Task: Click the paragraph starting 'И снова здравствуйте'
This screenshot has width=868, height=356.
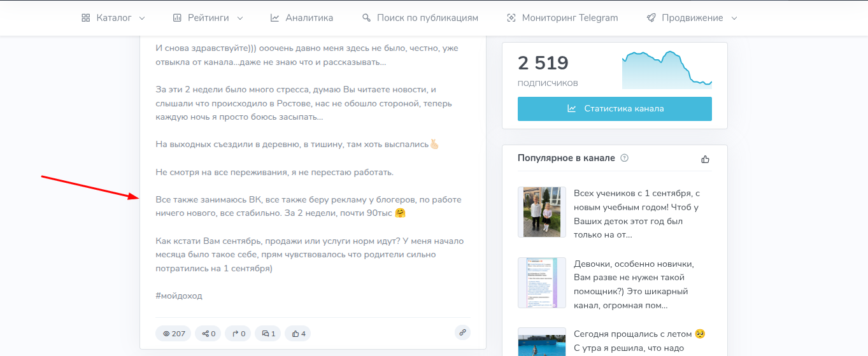Action: (307, 55)
